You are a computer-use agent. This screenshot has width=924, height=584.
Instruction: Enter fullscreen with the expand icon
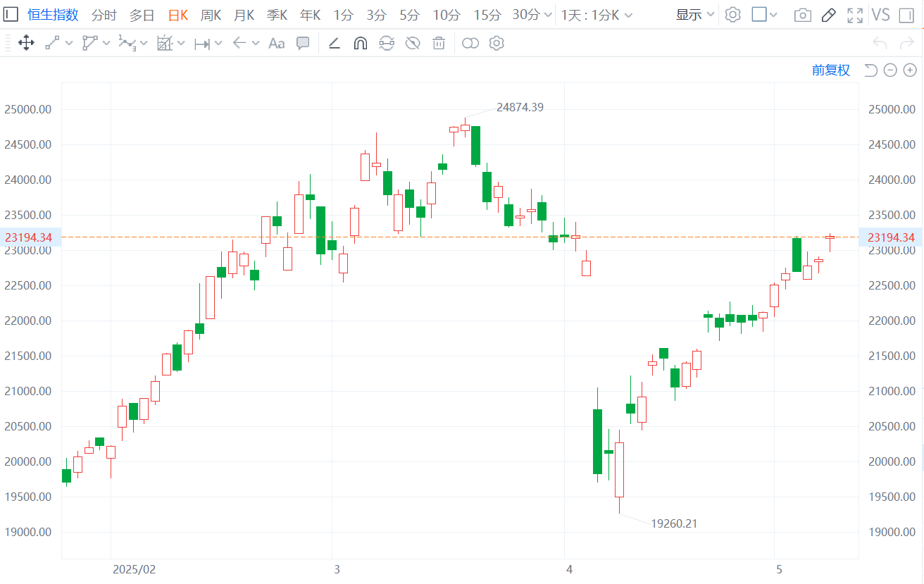click(855, 15)
